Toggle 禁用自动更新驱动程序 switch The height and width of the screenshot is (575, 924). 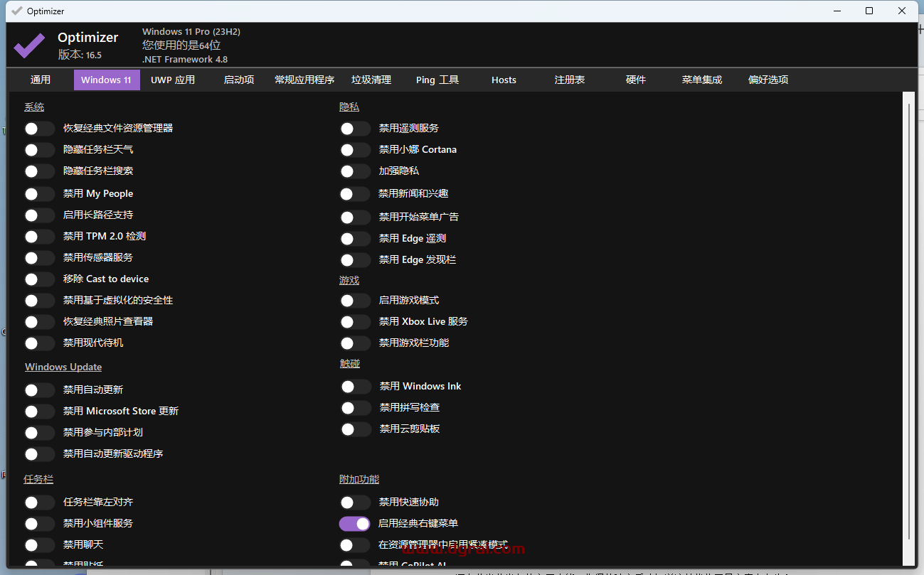pyautogui.click(x=39, y=454)
